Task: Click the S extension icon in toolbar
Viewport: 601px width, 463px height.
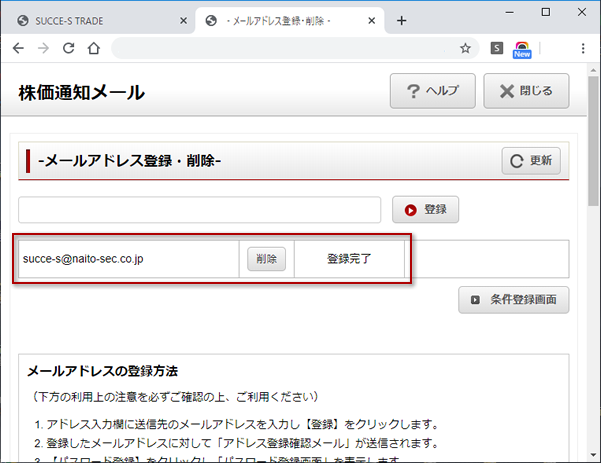Action: pos(497,48)
